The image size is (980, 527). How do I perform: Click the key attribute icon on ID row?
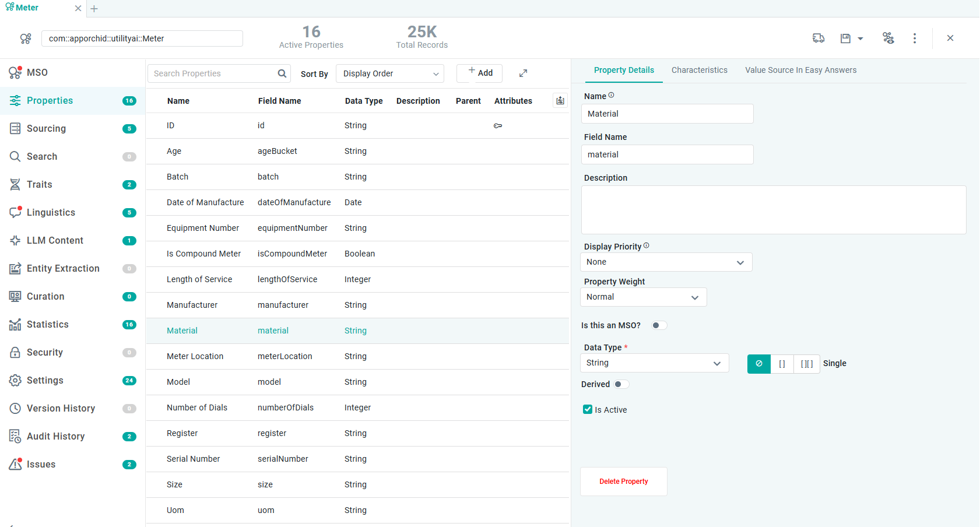pyautogui.click(x=498, y=126)
